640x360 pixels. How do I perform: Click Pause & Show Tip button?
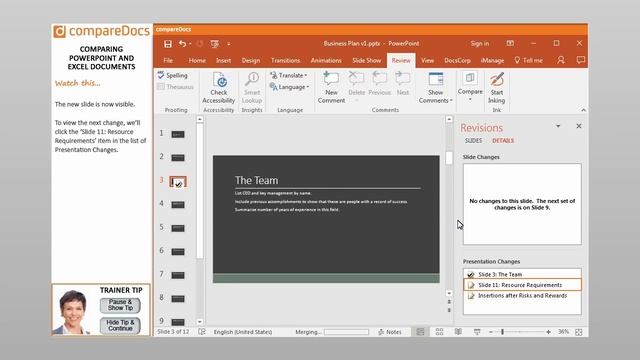120,305
